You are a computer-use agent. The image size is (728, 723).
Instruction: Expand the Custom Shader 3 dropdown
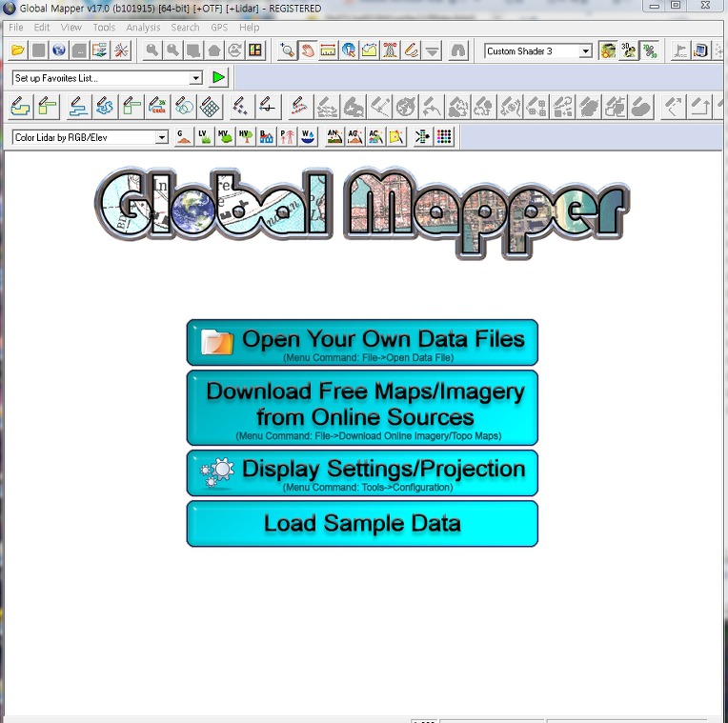click(x=586, y=51)
